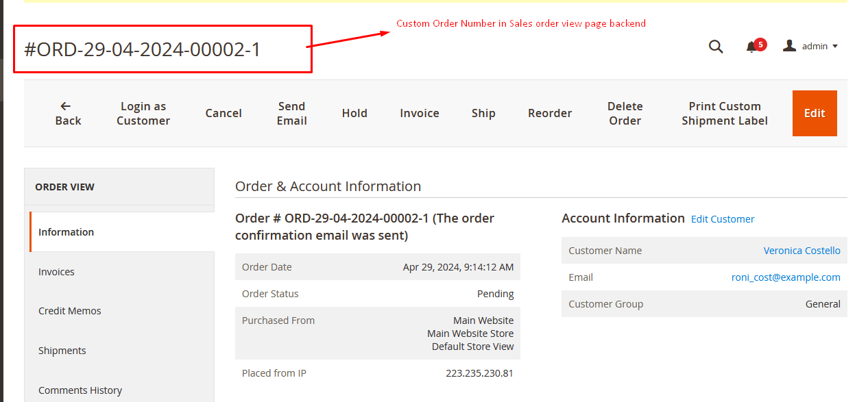Print Custom Shipment Label
The width and height of the screenshot is (868, 402).
click(725, 113)
